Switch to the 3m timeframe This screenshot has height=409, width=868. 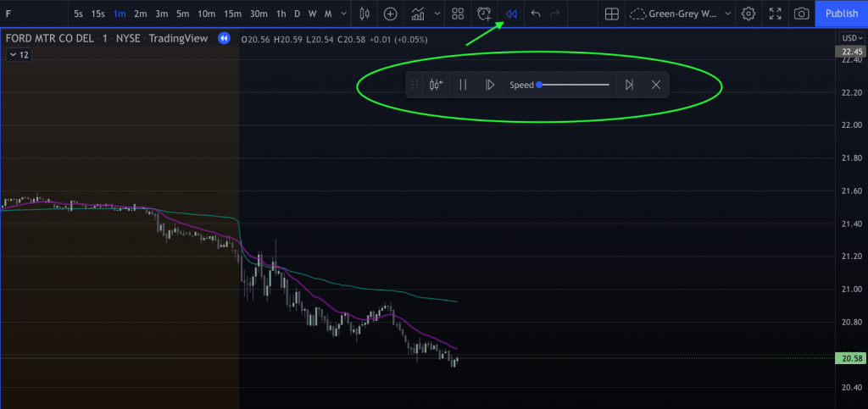pyautogui.click(x=162, y=14)
